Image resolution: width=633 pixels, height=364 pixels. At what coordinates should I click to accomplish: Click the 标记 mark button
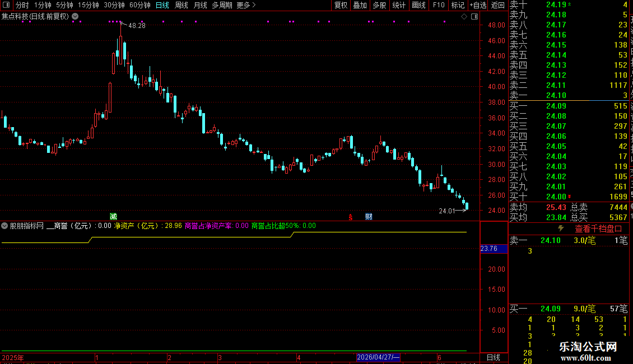458,5
